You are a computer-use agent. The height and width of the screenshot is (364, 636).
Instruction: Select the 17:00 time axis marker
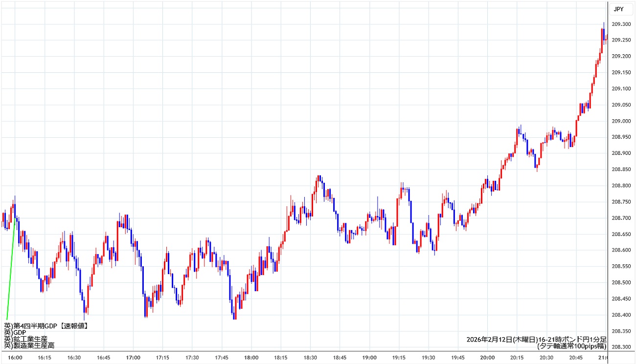(133, 357)
